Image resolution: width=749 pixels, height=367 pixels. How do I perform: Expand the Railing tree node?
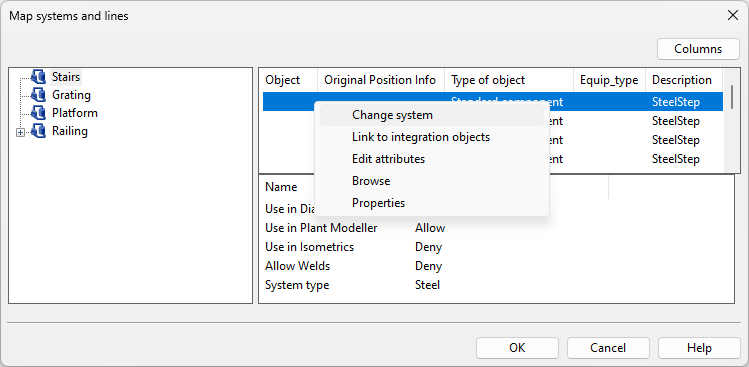click(21, 133)
